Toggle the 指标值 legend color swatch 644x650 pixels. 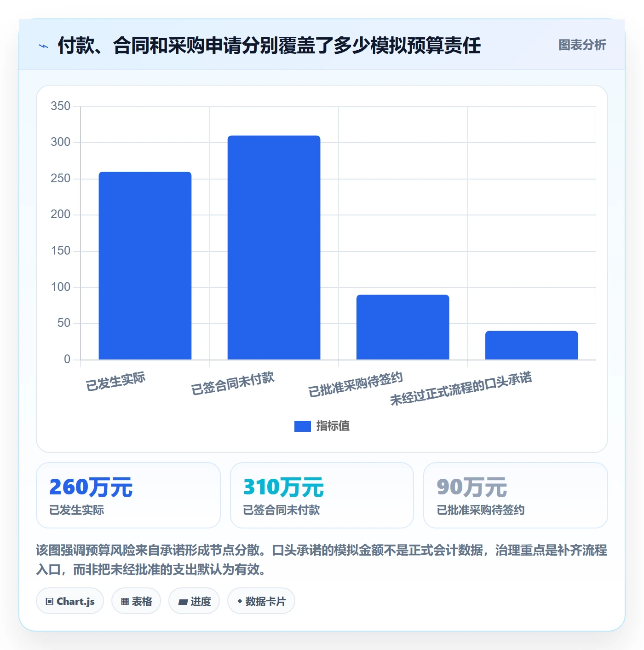(x=302, y=426)
